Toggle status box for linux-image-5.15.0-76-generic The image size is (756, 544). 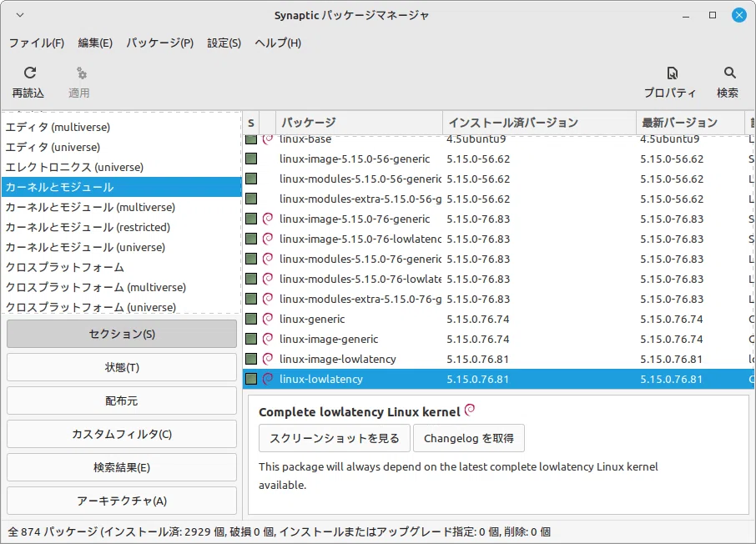click(251, 219)
